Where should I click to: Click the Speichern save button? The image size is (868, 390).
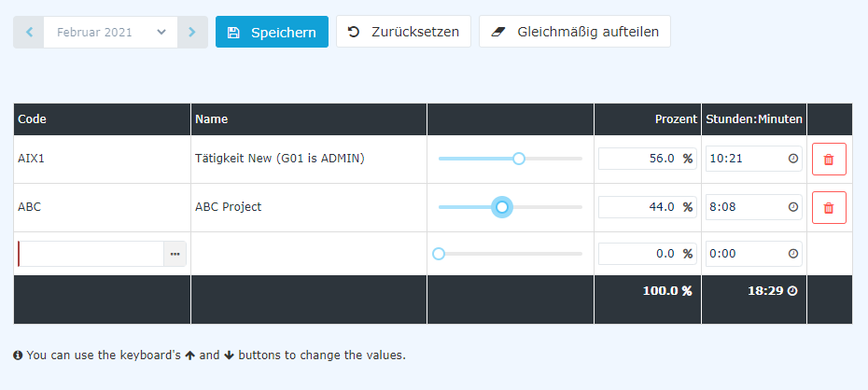[x=272, y=32]
